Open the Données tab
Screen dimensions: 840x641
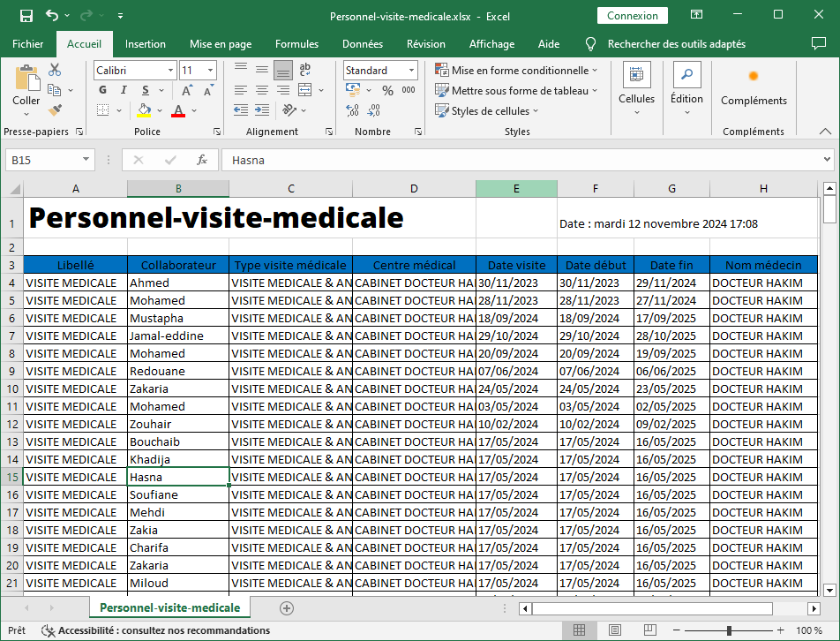click(x=363, y=44)
